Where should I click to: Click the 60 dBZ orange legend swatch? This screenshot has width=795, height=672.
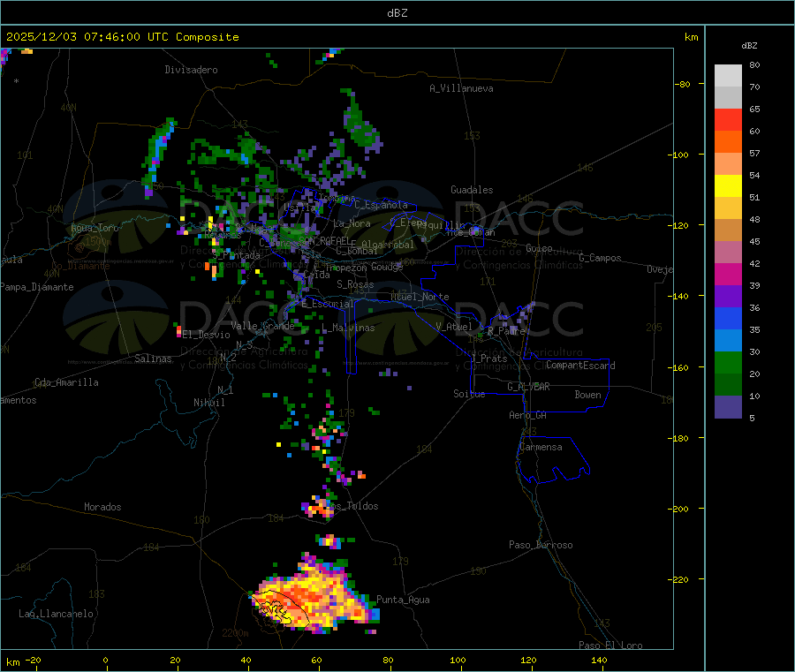pyautogui.click(x=728, y=141)
